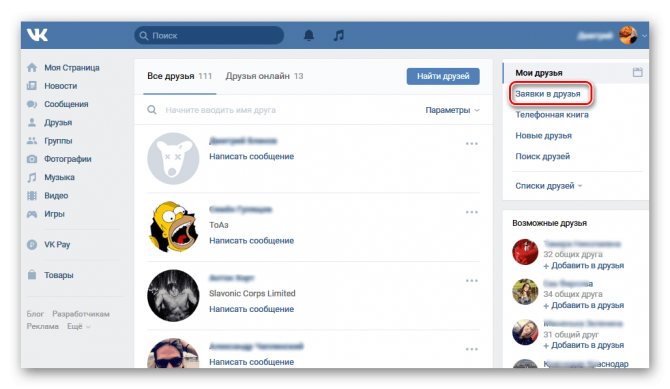
Task: Open Заявки в друзья section
Action: pos(548,94)
